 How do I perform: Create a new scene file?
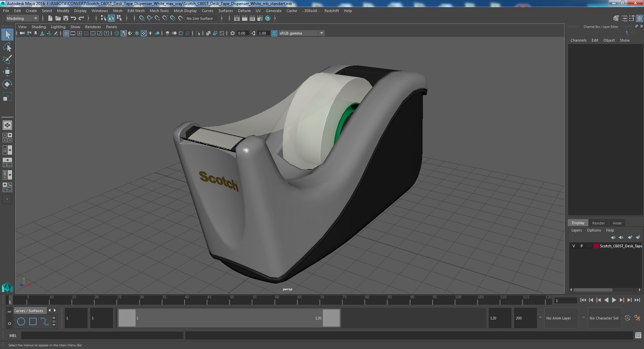click(50, 18)
